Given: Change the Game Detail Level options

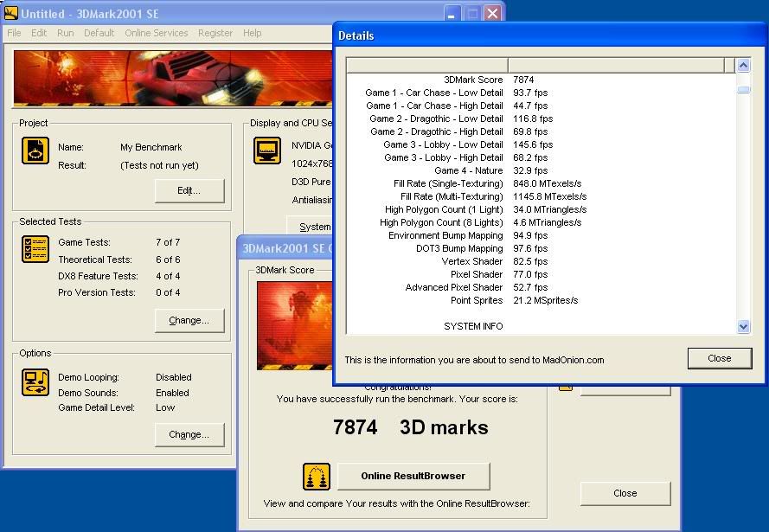Looking at the screenshot, I should [x=189, y=434].
